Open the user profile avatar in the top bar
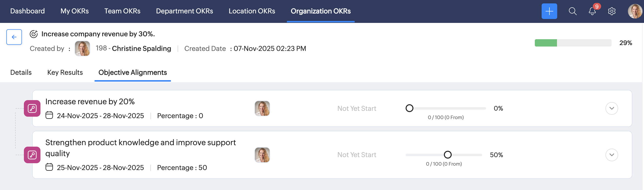The image size is (644, 190). pos(634,11)
